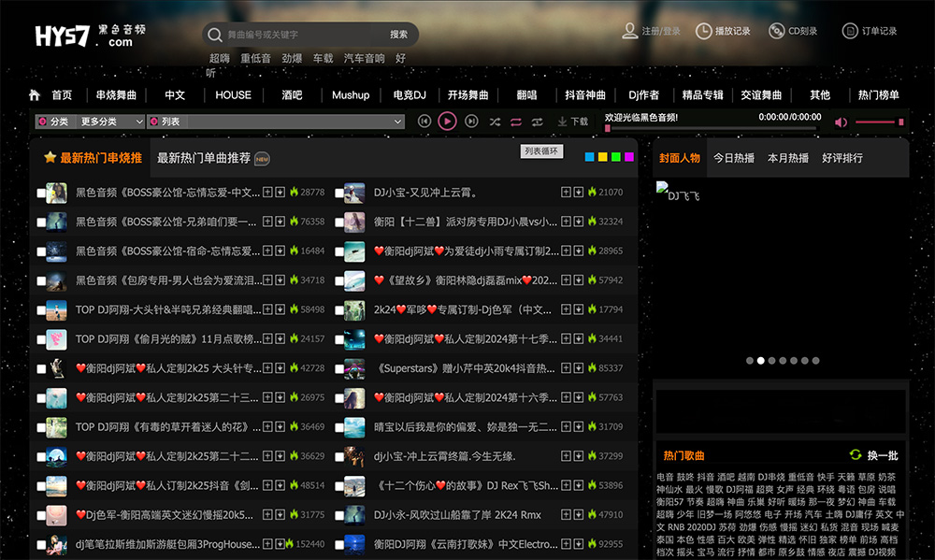Open the Mushup nav menu
The image size is (935, 560).
(x=351, y=94)
